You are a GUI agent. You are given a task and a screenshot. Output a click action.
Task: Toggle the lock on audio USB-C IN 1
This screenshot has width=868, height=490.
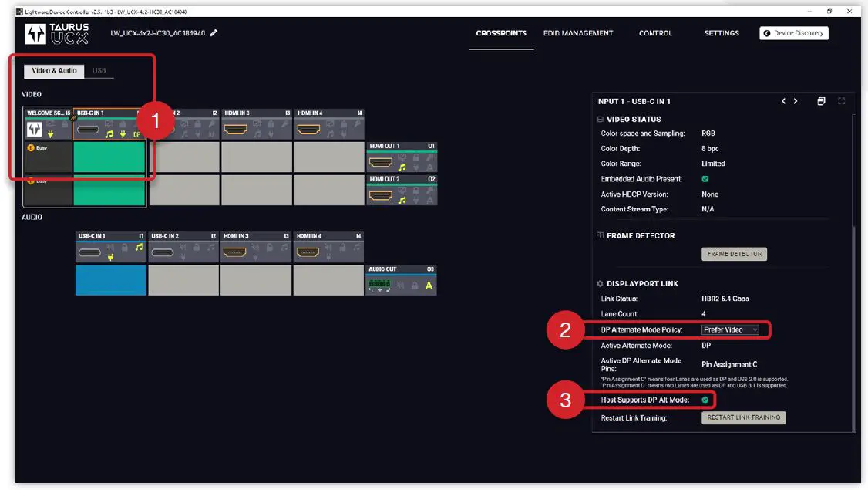(x=125, y=247)
